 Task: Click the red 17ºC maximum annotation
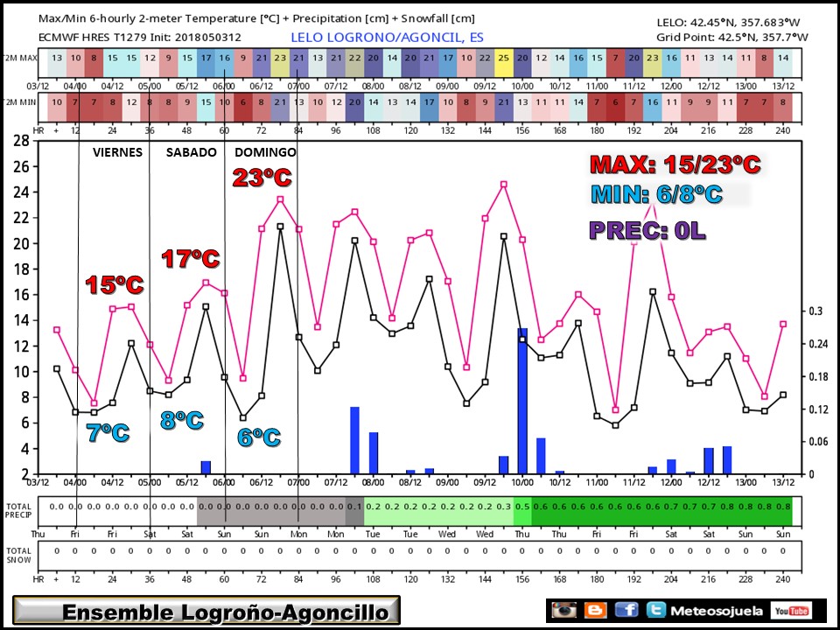tap(191, 259)
